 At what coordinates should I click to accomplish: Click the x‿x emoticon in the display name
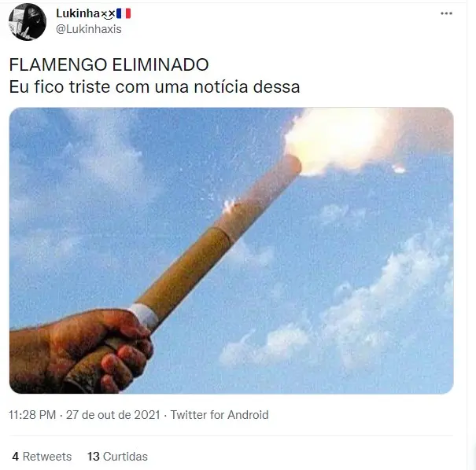coord(108,14)
